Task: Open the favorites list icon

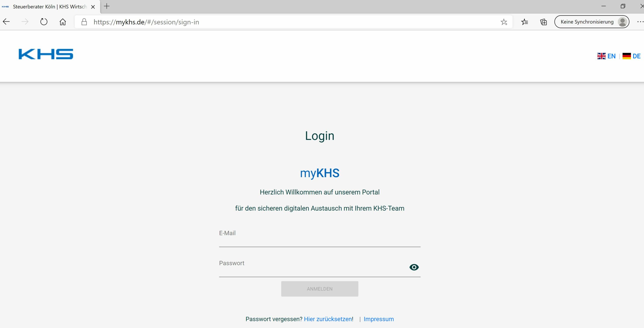Action: pos(525,22)
